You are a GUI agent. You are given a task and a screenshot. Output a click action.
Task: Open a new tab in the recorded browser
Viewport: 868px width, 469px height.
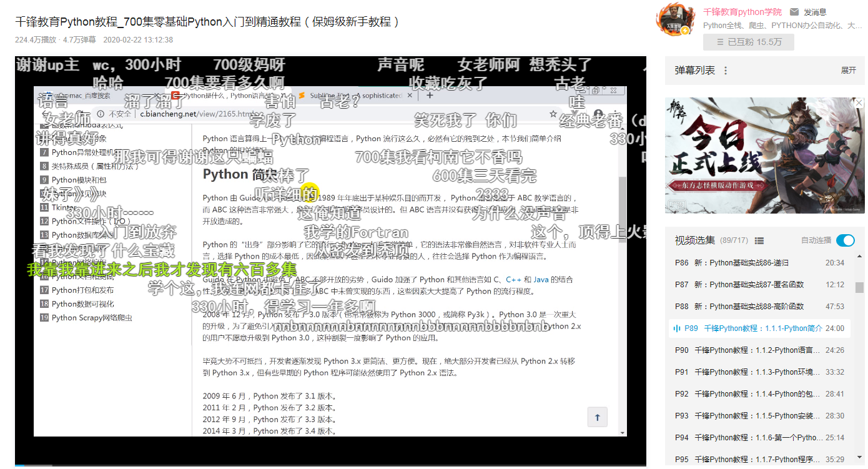pos(430,96)
